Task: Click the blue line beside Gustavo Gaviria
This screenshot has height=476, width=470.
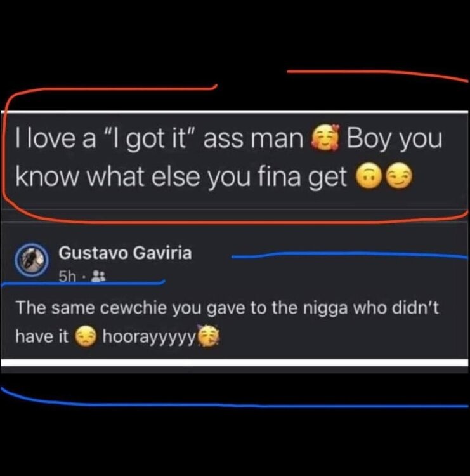Action: (349, 255)
